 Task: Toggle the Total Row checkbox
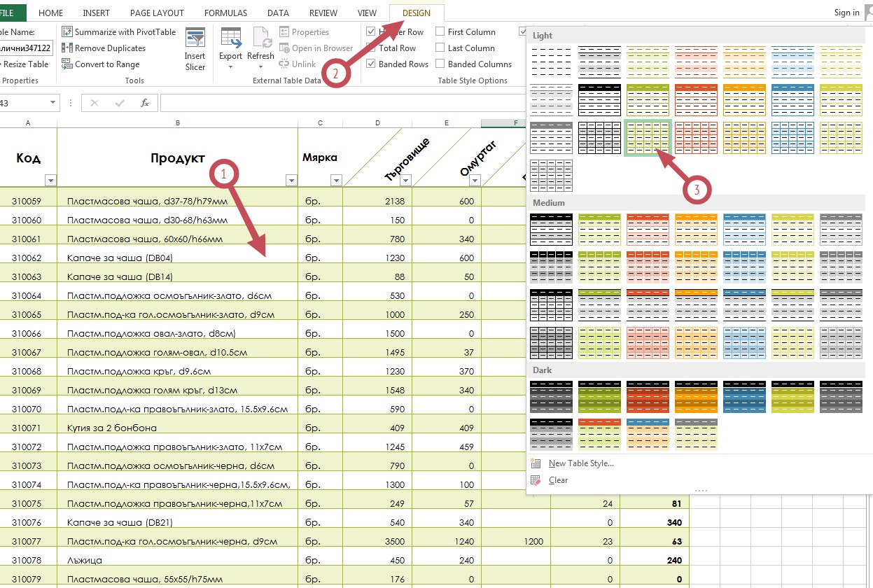coord(370,48)
